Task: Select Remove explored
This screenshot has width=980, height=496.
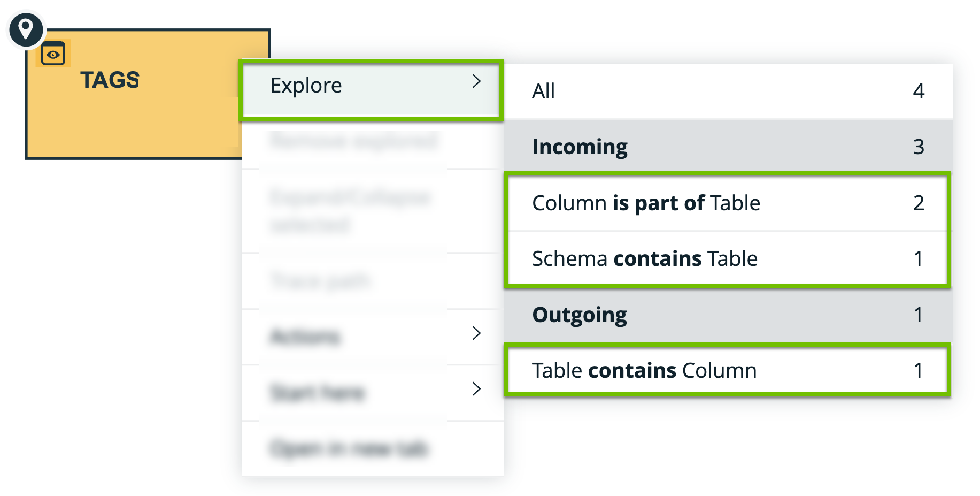Action: pyautogui.click(x=354, y=142)
